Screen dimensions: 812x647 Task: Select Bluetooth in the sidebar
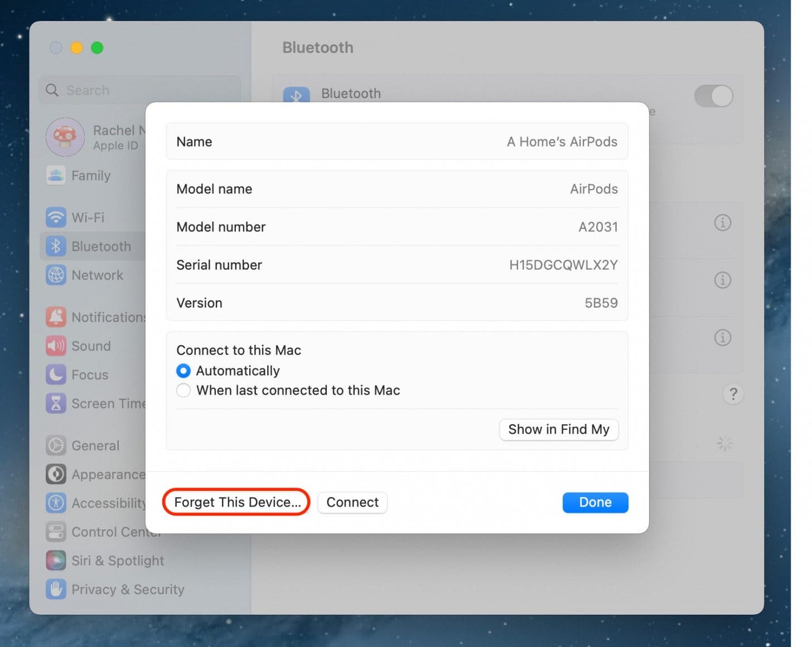point(100,246)
